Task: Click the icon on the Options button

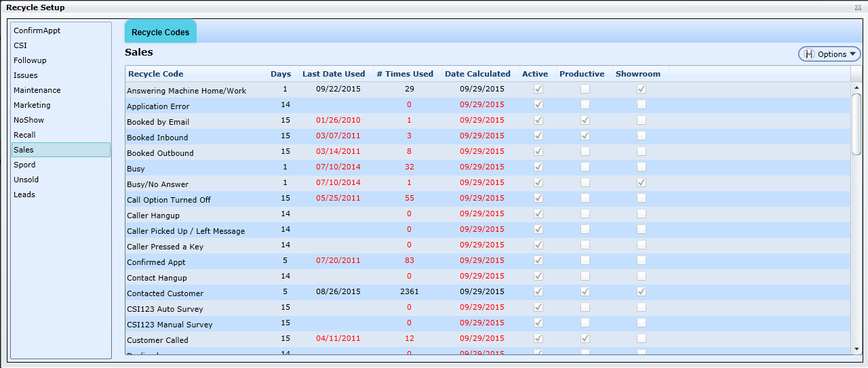Action: tap(809, 54)
